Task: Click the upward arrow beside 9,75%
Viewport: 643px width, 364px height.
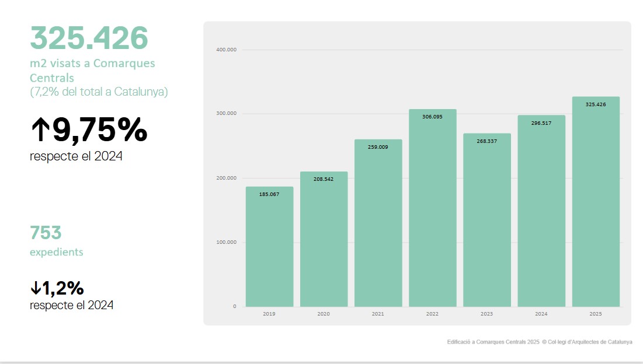Action: pos(41,131)
